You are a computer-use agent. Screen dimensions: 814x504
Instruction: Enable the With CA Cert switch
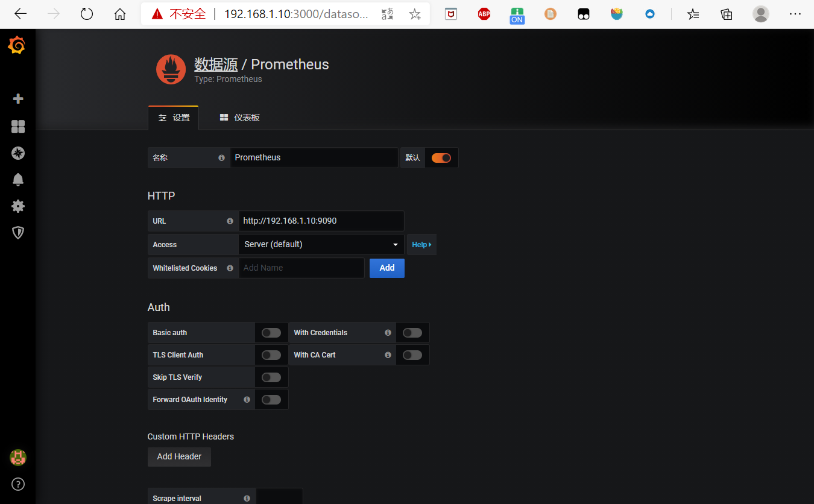pos(412,355)
